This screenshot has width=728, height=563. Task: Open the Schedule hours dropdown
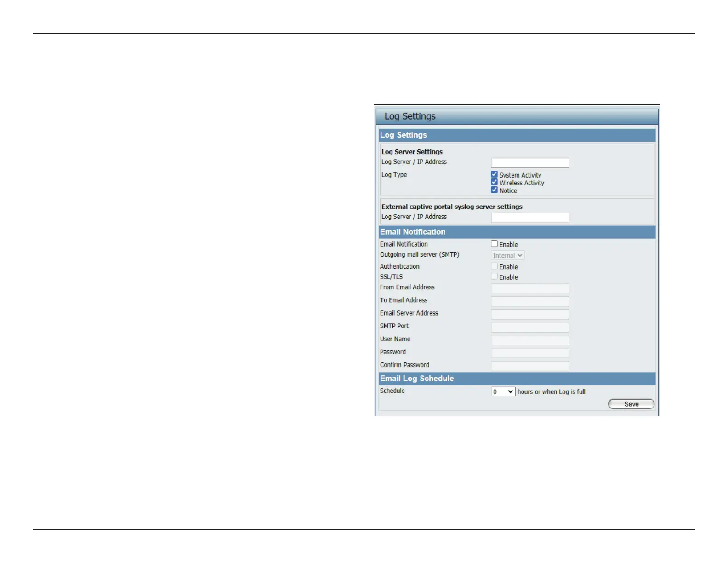[x=503, y=391]
